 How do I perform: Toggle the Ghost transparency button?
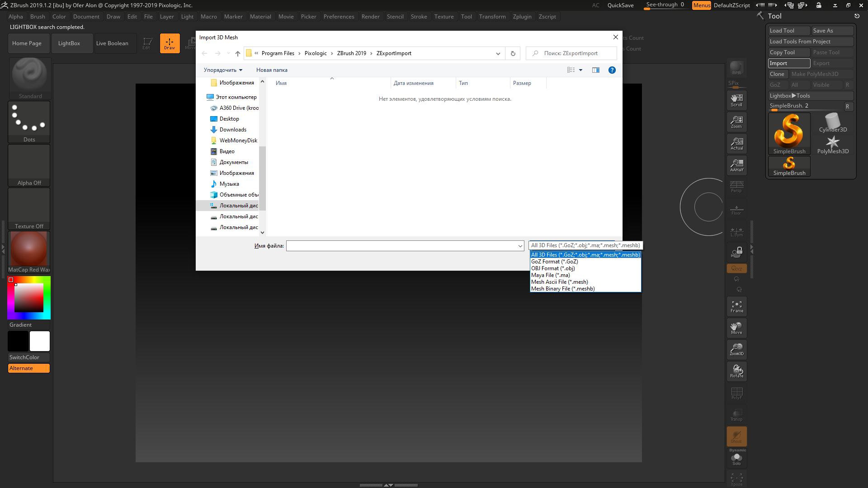736,436
